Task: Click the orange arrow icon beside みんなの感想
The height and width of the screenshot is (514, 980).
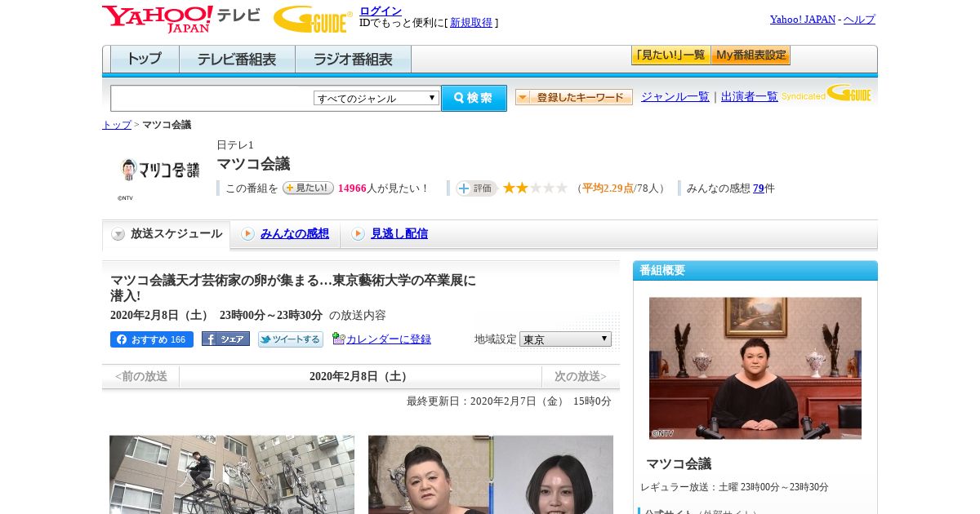Action: pos(247,234)
